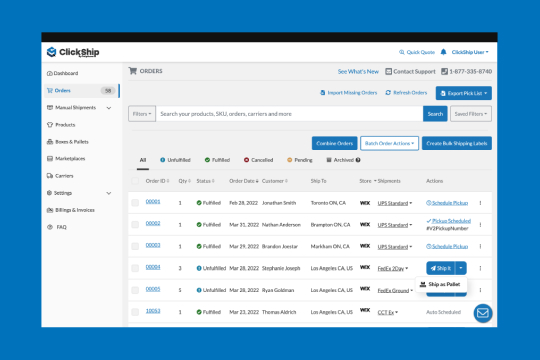
Task: Switch to the Fulfilled tab
Action: (x=217, y=160)
